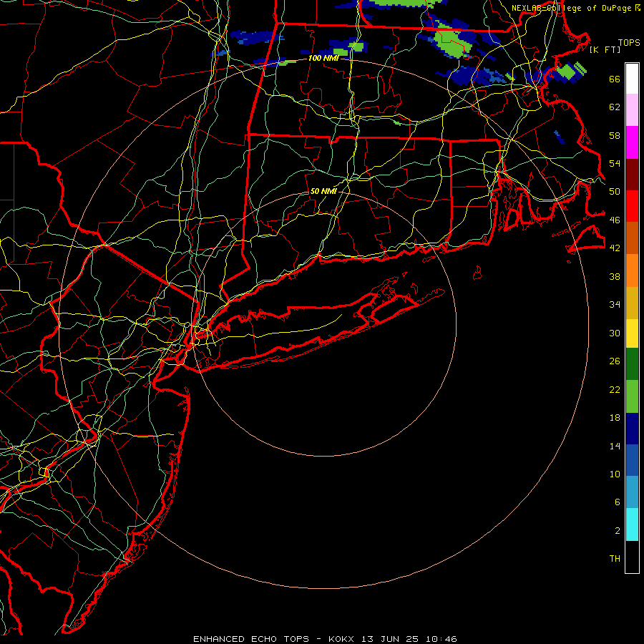Click the 'ENHANCED ECHO TOPS' product title
The width and height of the screenshot is (644, 644).
pyautogui.click(x=251, y=639)
